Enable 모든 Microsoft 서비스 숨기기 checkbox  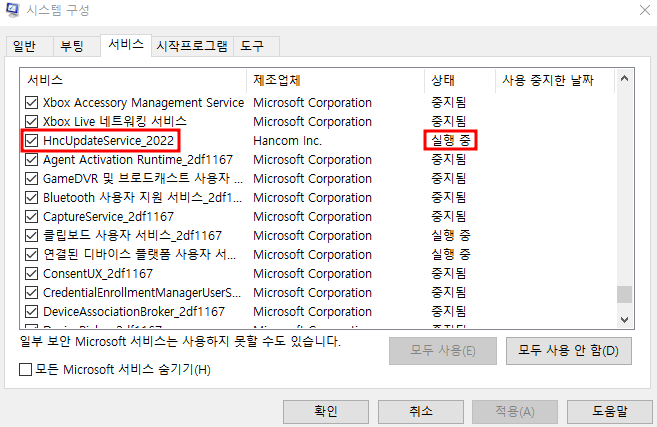(26, 369)
